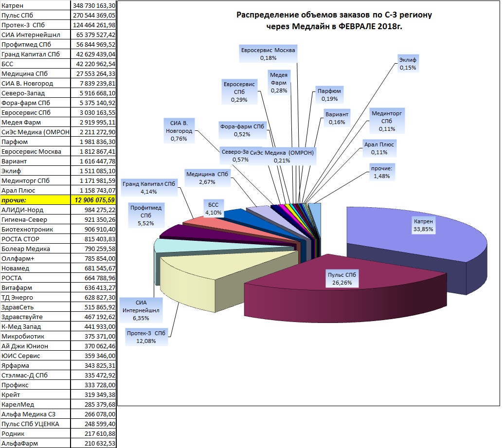Click the Ярфарма table cell

tap(35, 366)
